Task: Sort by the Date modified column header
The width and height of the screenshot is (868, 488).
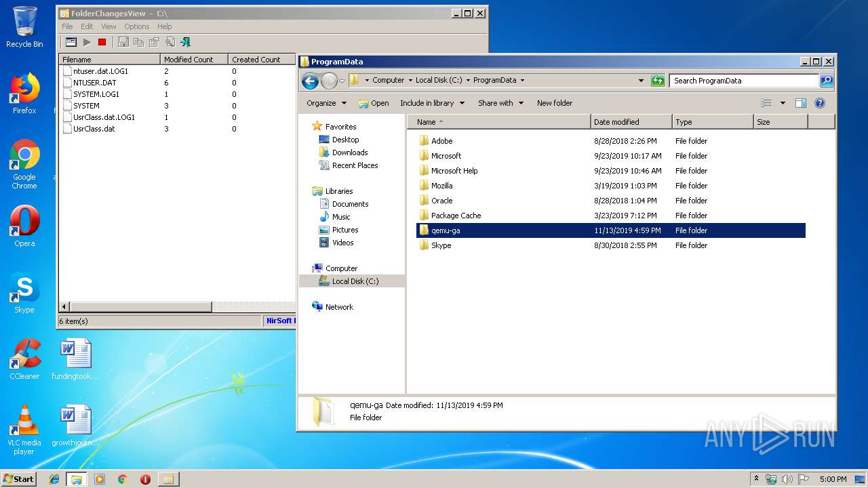Action: point(631,122)
